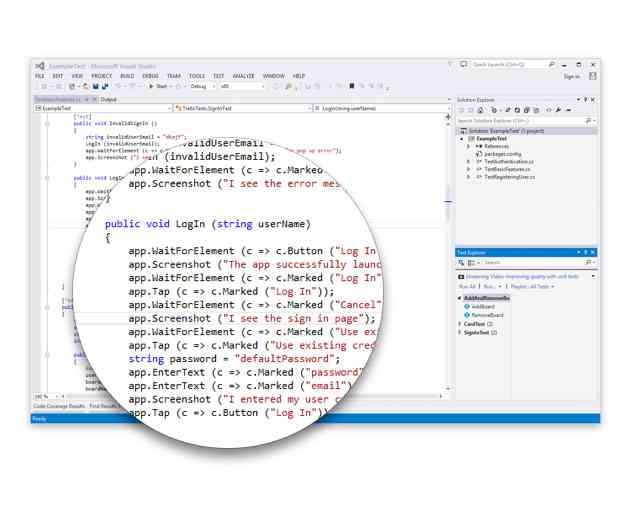Collapse the ExampleTest project node
This screenshot has width=631, height=522.
[462, 139]
